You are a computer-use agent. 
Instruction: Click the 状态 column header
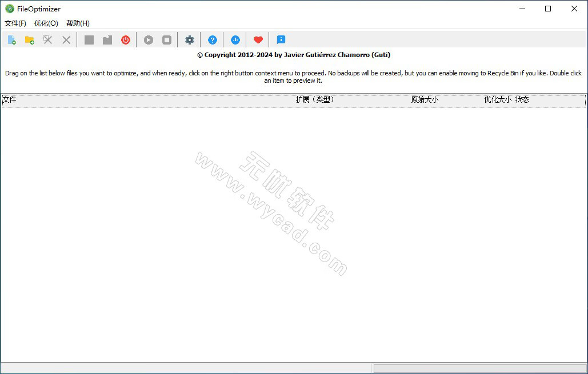(x=522, y=100)
